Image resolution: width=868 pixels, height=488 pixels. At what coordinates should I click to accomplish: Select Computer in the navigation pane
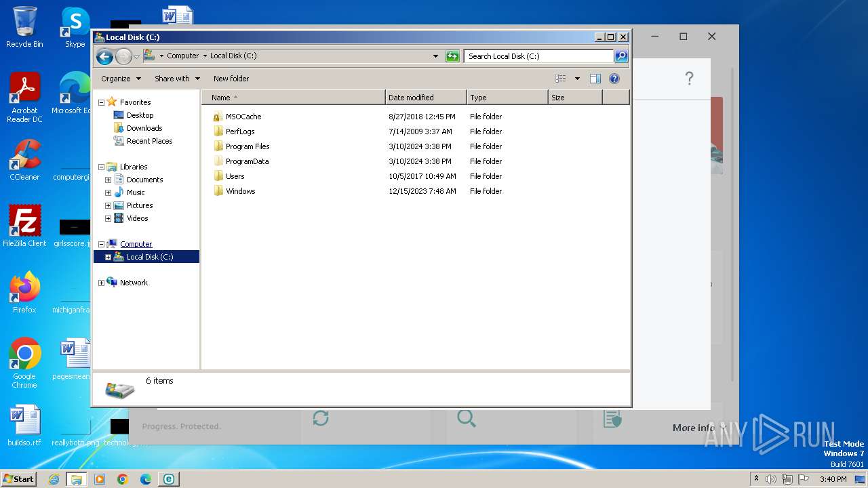[x=136, y=244]
